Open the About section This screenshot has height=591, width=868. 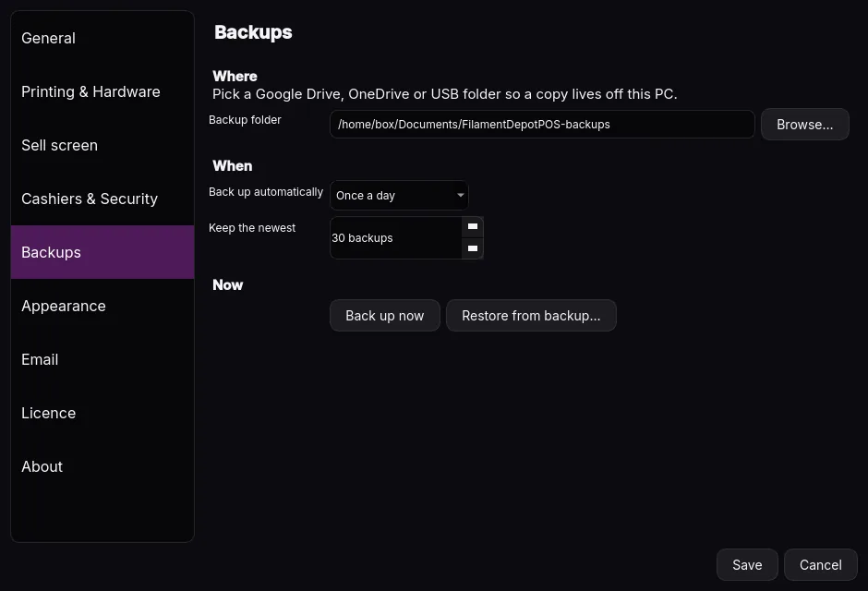click(102, 466)
